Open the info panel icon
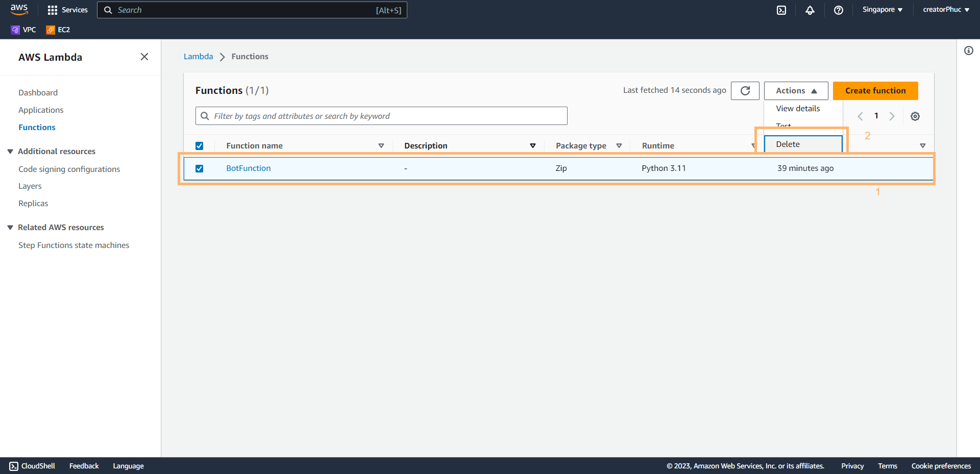The height and width of the screenshot is (474, 980). (x=969, y=51)
